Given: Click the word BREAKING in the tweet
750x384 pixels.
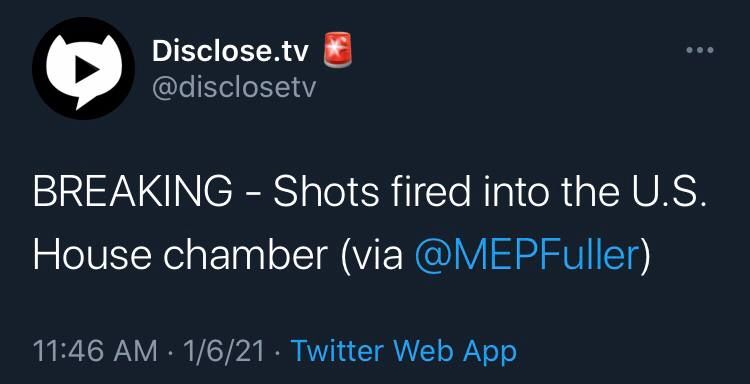Looking at the screenshot, I should click(x=132, y=193).
